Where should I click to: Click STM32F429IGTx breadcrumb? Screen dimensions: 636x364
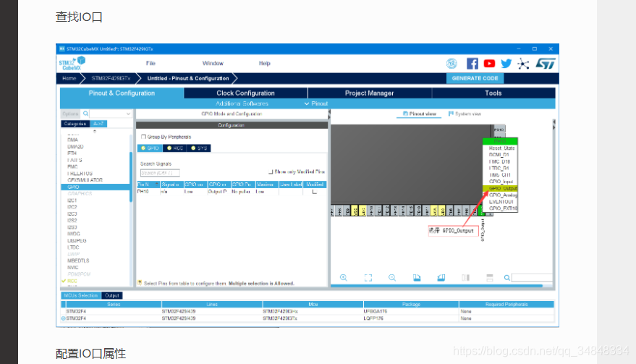[111, 78]
